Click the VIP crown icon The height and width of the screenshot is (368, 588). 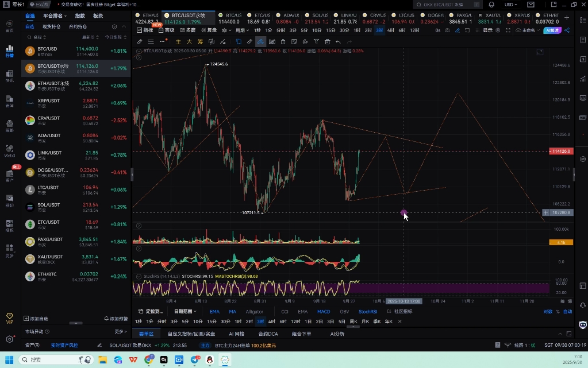[x=10, y=318]
